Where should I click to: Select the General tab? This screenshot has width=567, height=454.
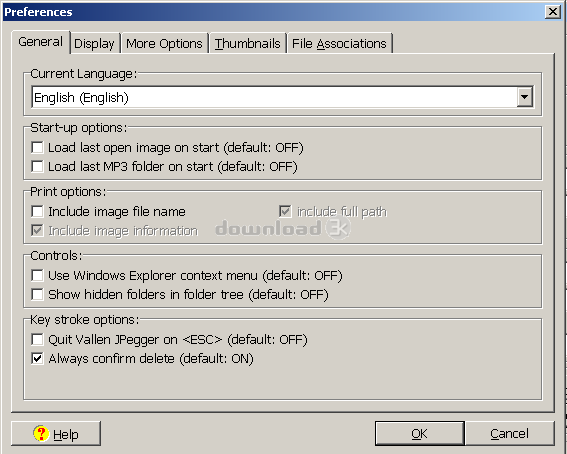(40, 42)
